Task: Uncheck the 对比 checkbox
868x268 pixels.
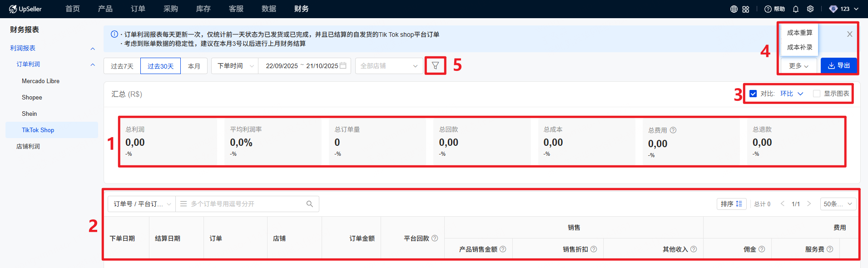Action: click(753, 94)
